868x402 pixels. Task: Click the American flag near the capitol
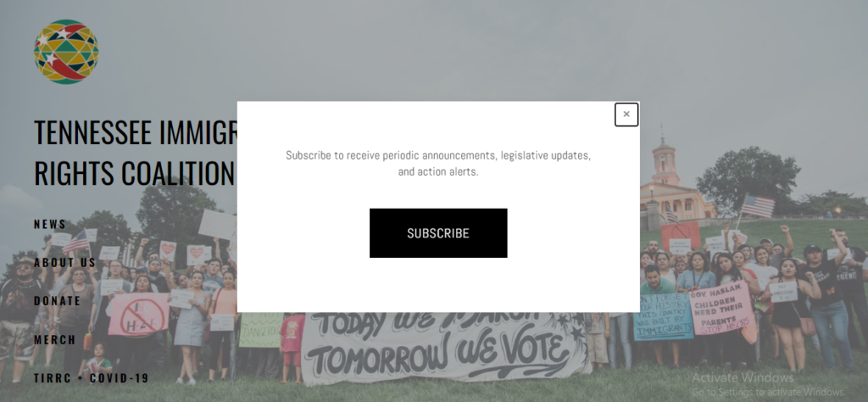click(757, 205)
